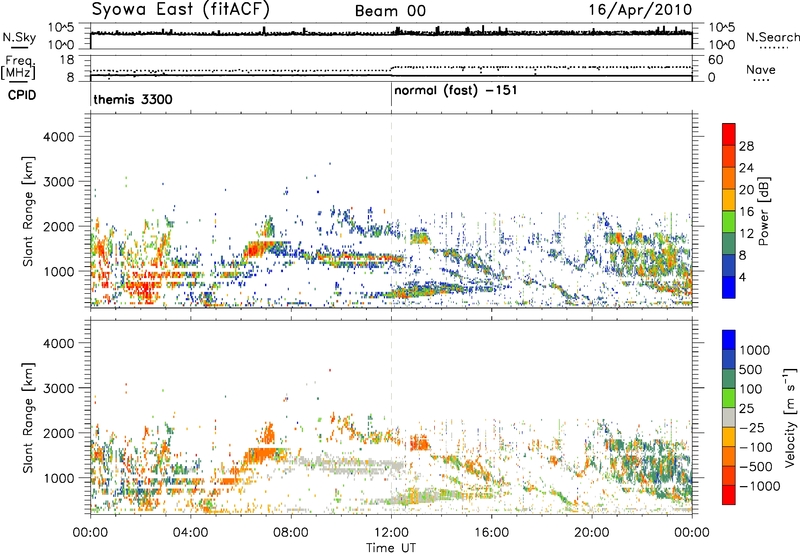
Task: Click the 'Velocity [m s-1]' color bar label
Action: 791,417
